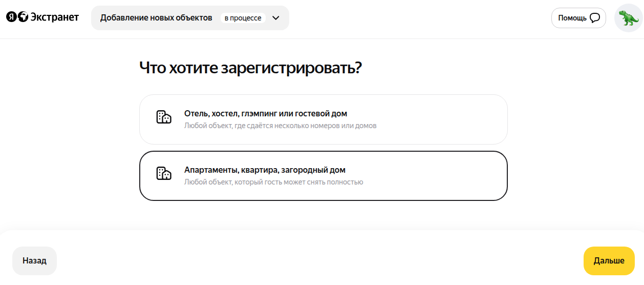Click the "гость может снять полностью" description text
Screen dimensions: 644x285
[273, 182]
